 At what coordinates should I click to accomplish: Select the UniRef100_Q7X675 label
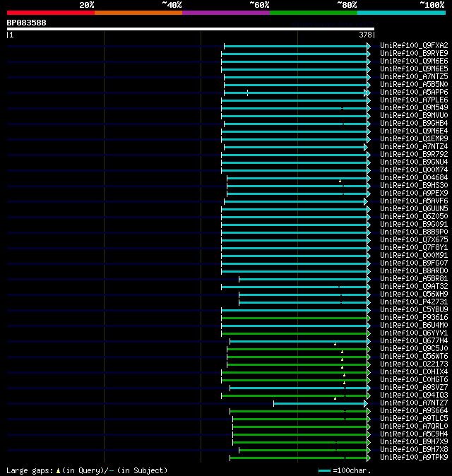[414, 240]
